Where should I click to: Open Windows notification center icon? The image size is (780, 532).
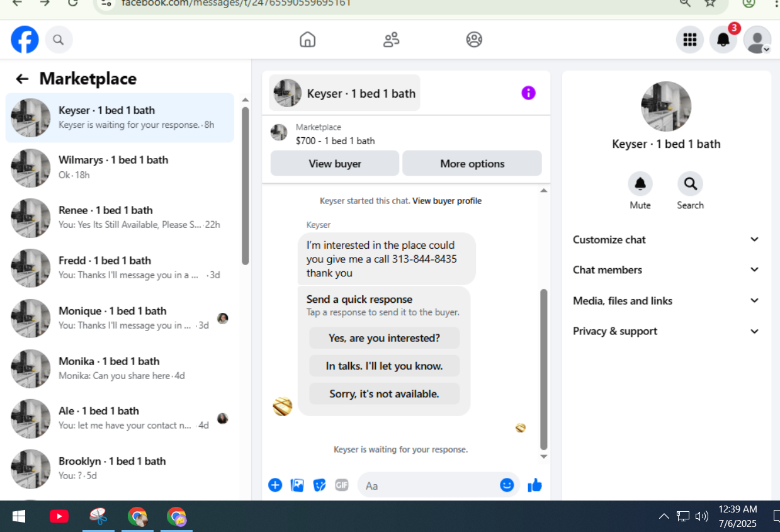(776, 516)
